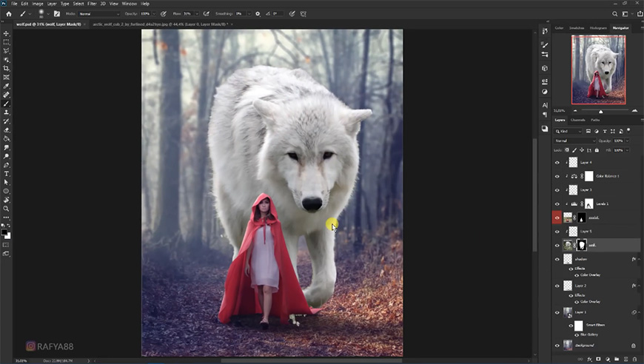Select the Zoom tool in toolbox
This screenshot has width=644, height=364.
6,209
